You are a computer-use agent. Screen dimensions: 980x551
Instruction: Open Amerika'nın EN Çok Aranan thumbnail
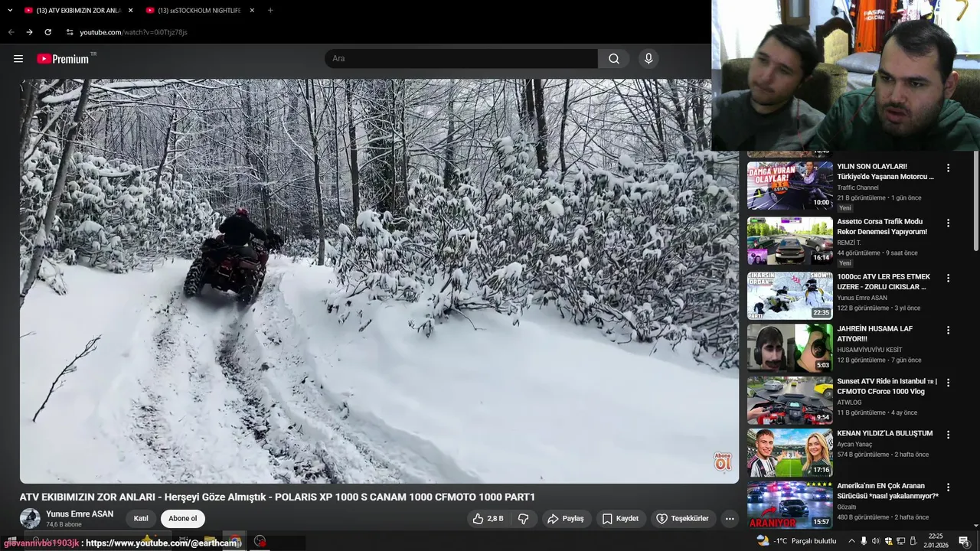[x=789, y=504]
